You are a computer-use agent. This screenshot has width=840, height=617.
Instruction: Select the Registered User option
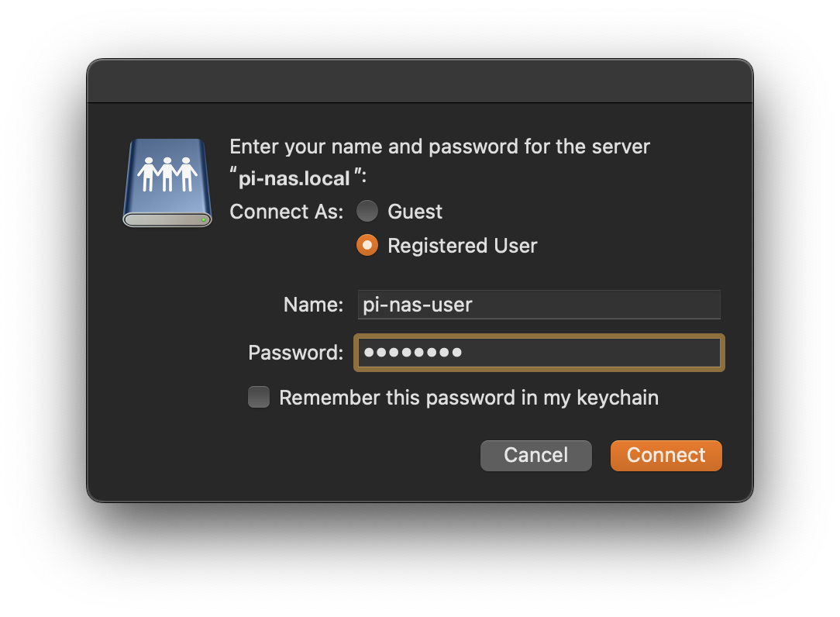[x=367, y=246]
